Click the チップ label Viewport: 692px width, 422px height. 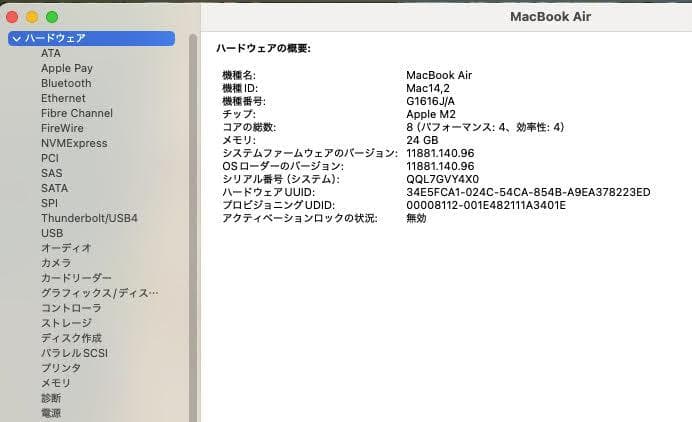click(x=239, y=114)
